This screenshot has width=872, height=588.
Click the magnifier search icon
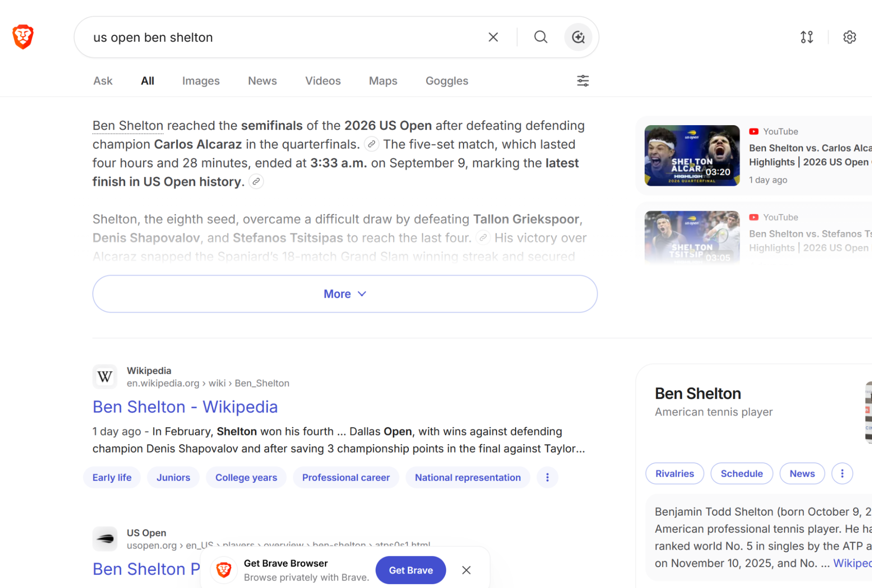[541, 37]
